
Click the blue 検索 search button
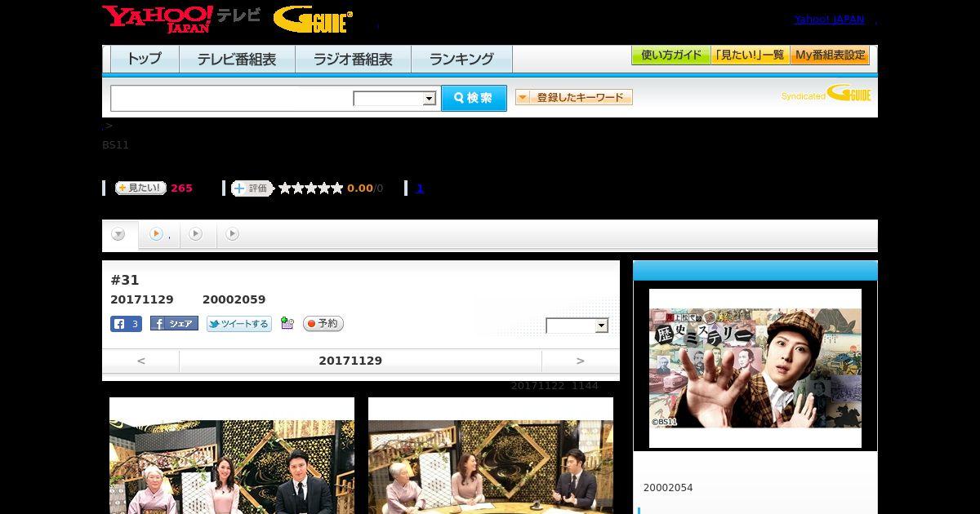(x=474, y=98)
